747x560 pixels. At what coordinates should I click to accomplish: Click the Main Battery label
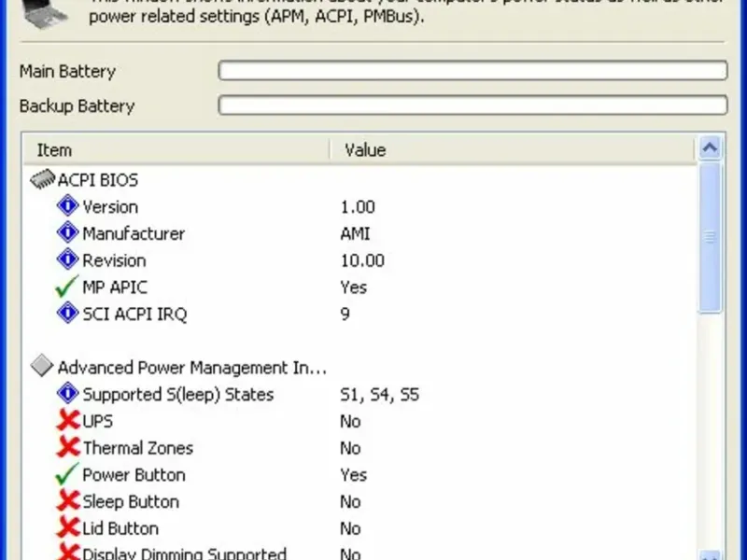67,72
